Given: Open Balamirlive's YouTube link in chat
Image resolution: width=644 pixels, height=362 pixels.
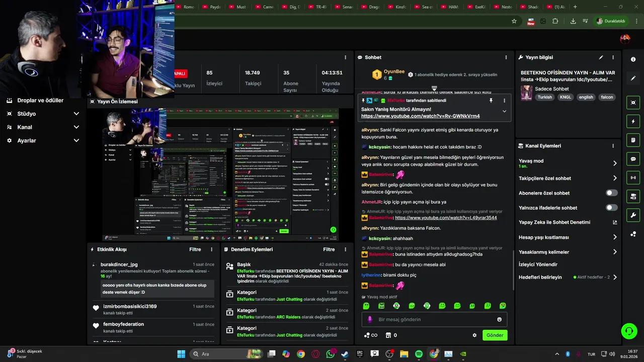Looking at the screenshot, I should pos(446,218).
